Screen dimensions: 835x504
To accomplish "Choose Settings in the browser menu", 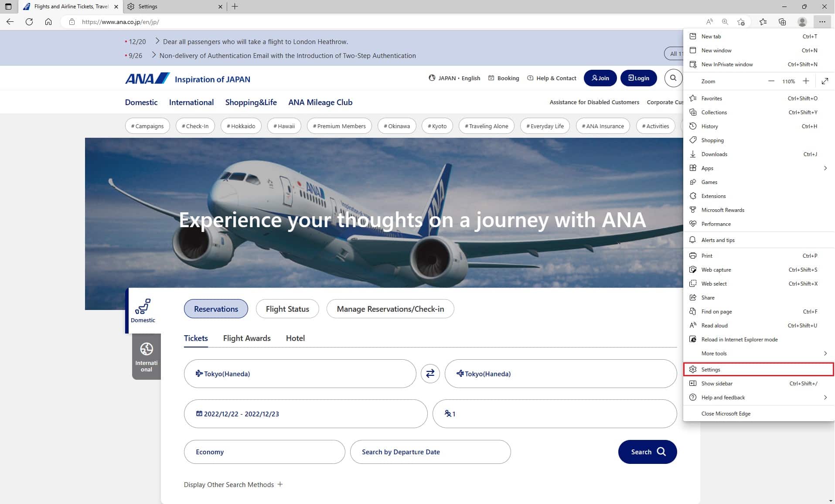I will tap(759, 369).
